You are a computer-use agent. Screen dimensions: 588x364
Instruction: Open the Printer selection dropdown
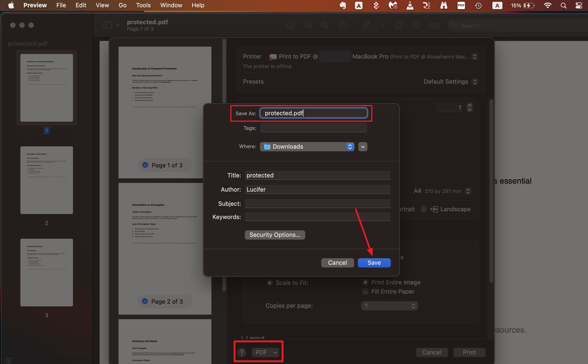tap(475, 57)
